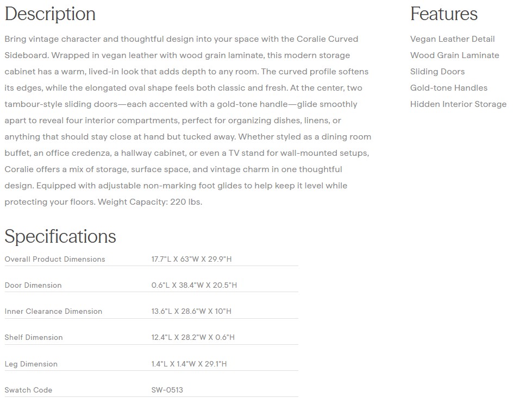Click the 13.6"L X 28.6"W X 10"H value

pos(191,311)
